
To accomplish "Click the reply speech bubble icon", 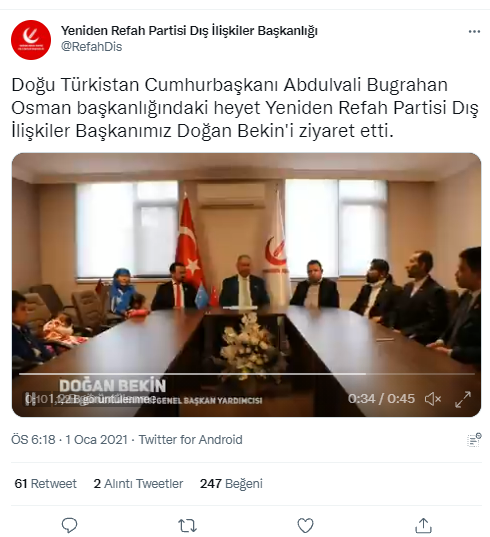I will [69, 525].
